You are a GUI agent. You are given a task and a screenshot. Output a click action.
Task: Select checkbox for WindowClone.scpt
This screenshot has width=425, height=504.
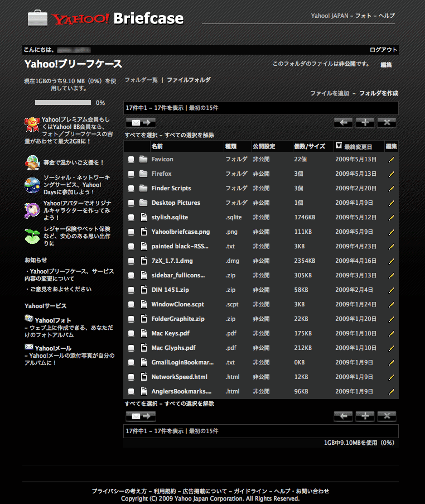coord(131,305)
